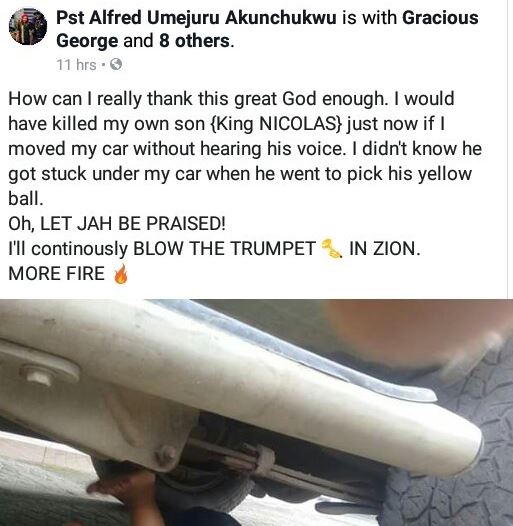Click the public globe privacy icon
Image resolution: width=513 pixels, height=526 pixels.
116,64
